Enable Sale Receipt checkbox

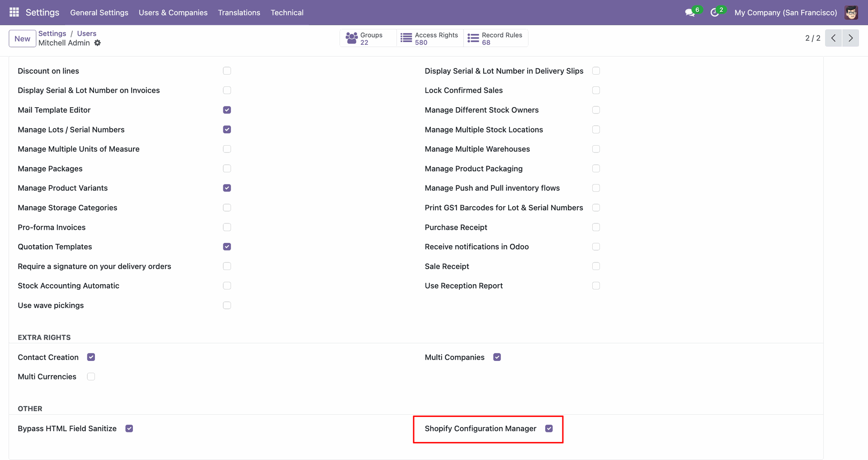596,266
